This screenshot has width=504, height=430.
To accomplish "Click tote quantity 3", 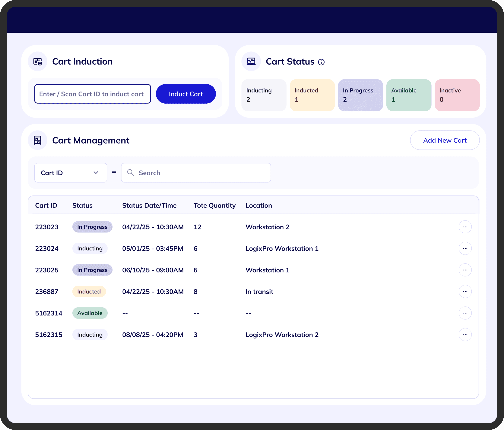I will point(195,335).
